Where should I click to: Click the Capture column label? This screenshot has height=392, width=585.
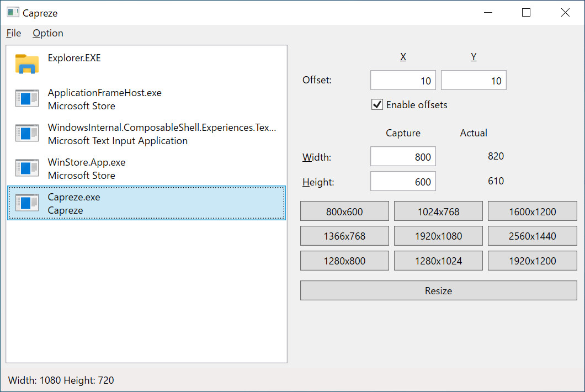click(x=403, y=133)
